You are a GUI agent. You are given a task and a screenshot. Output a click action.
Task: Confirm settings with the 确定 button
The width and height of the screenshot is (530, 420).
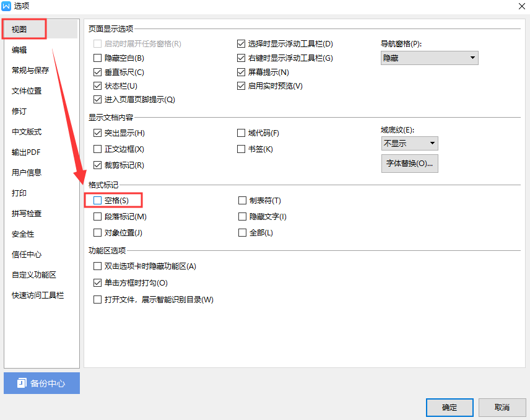point(450,408)
